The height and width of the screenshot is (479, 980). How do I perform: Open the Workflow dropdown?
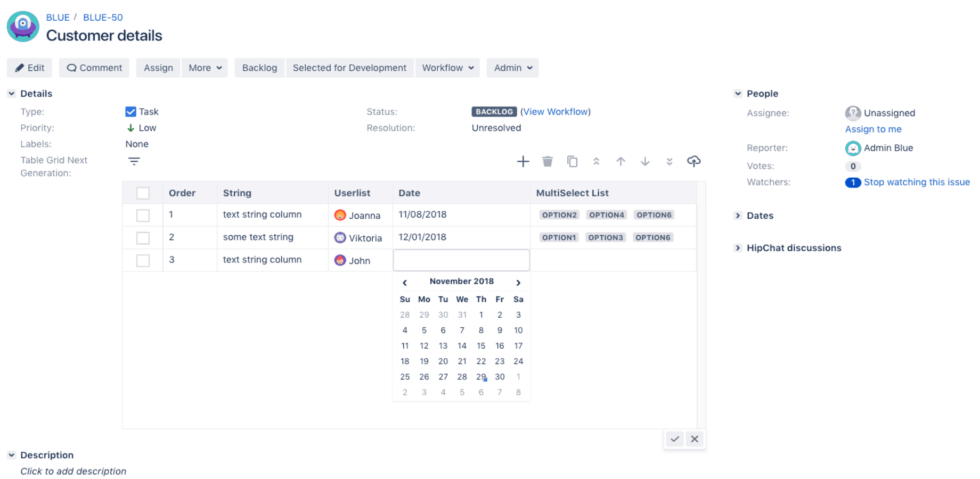point(447,68)
